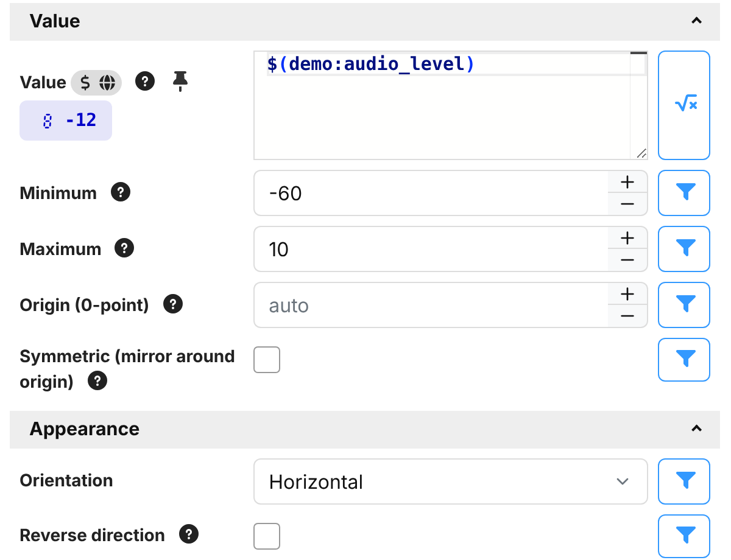Click the variables dollar-globe badge next to Value
This screenshot has width=731, height=560.
point(96,83)
